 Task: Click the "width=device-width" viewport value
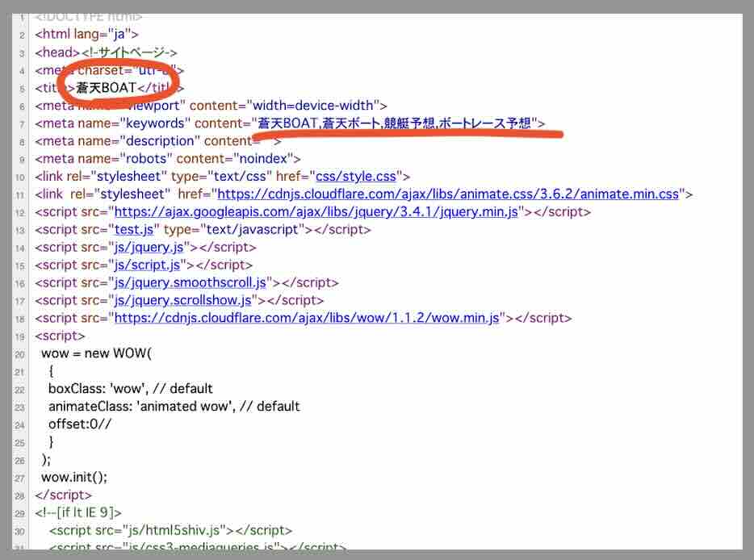313,106
